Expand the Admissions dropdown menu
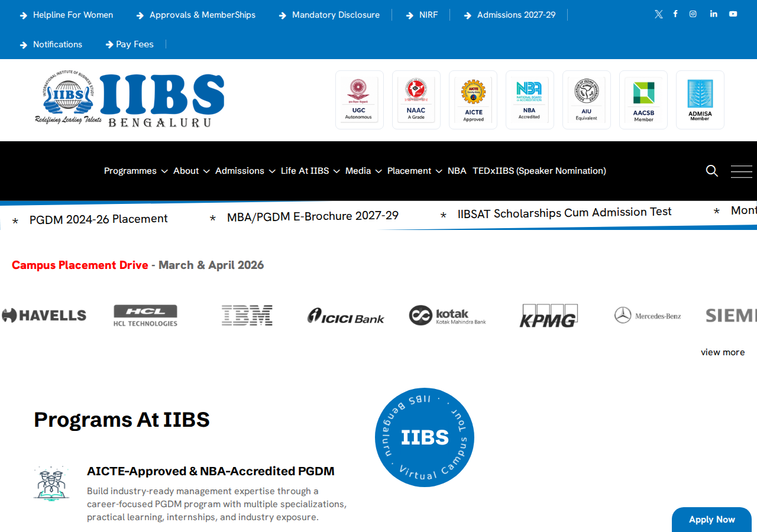 tap(245, 171)
